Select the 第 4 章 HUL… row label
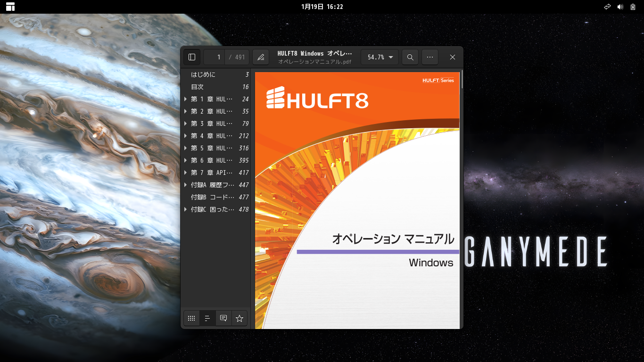 pyautogui.click(x=212, y=136)
